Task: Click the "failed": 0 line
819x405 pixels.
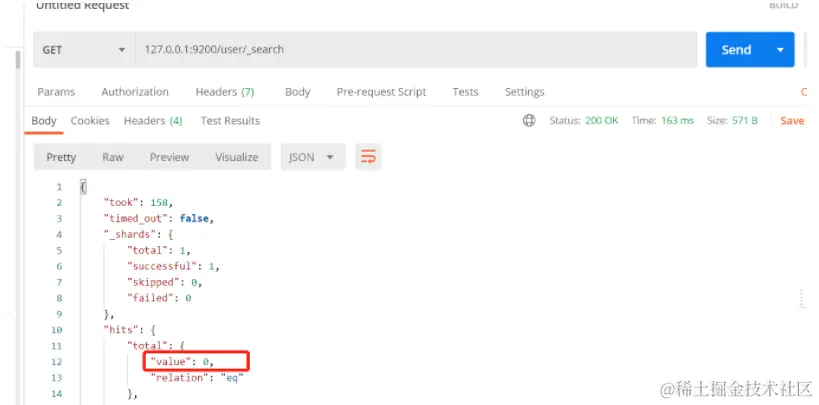Action: point(159,298)
